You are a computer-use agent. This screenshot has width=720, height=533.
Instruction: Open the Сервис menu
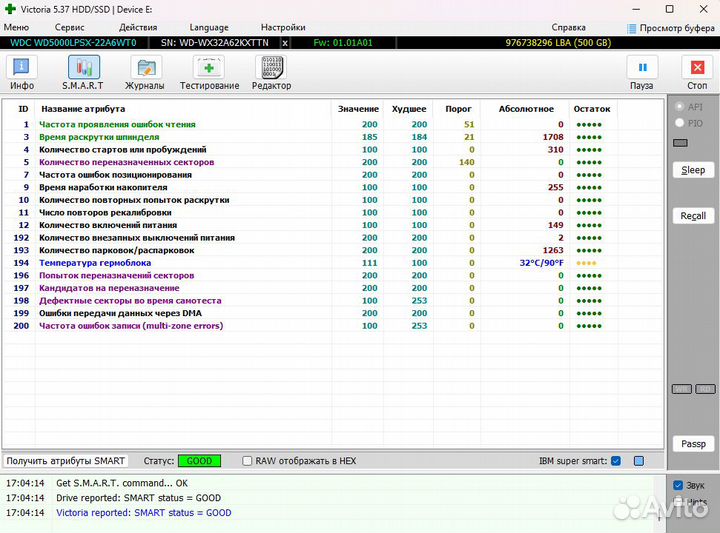tap(69, 28)
